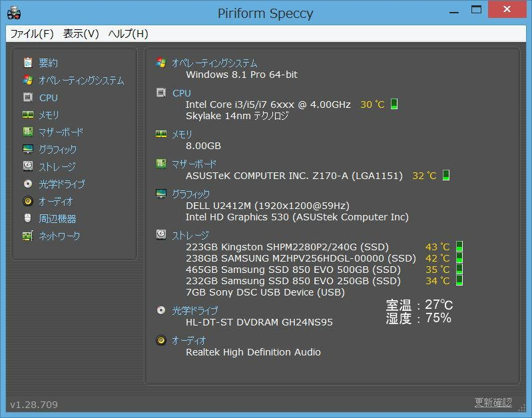The width and height of the screenshot is (532, 418).
Task: Select オーディオ in the sidebar
Action: (56, 201)
